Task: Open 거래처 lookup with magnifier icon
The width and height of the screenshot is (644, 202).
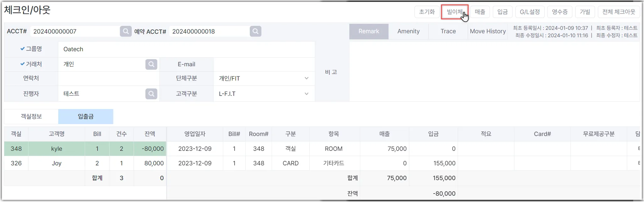Action: coord(151,64)
